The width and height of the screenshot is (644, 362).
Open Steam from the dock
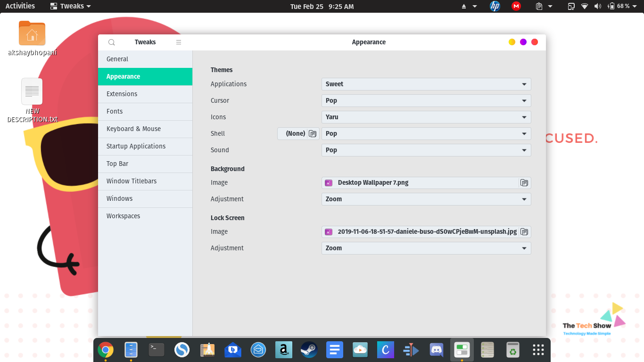[309, 350]
